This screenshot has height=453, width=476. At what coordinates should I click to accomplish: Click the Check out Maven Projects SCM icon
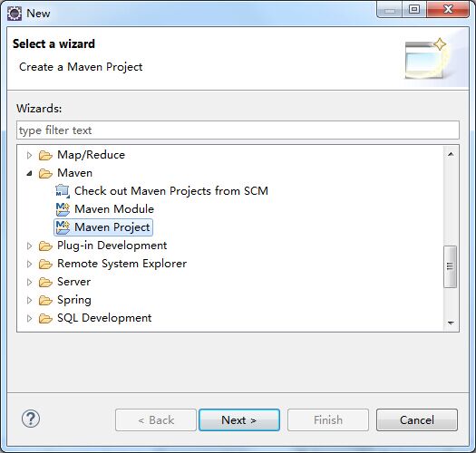pos(63,191)
